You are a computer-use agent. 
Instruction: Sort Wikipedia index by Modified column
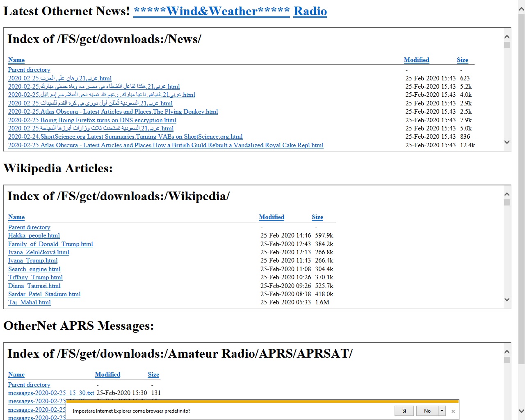point(272,217)
